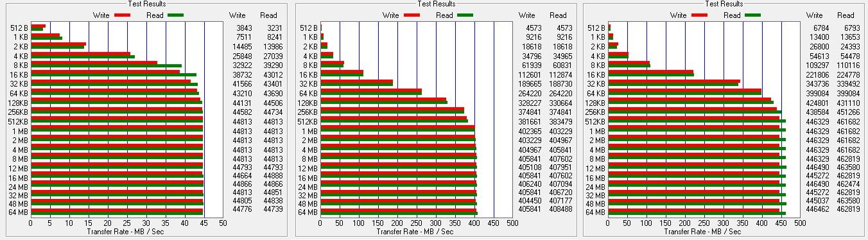The width and height of the screenshot is (868, 240).
Task: Select the read value 451266
Action: pos(849,111)
